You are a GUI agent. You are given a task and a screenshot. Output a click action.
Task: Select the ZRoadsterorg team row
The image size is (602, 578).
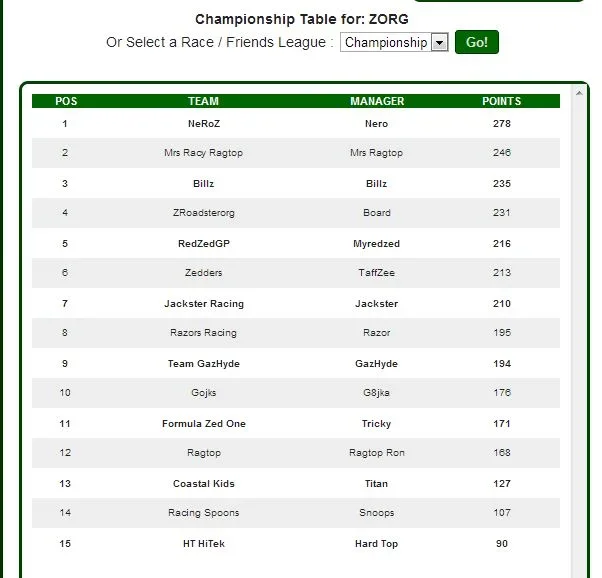pyautogui.click(x=296, y=213)
